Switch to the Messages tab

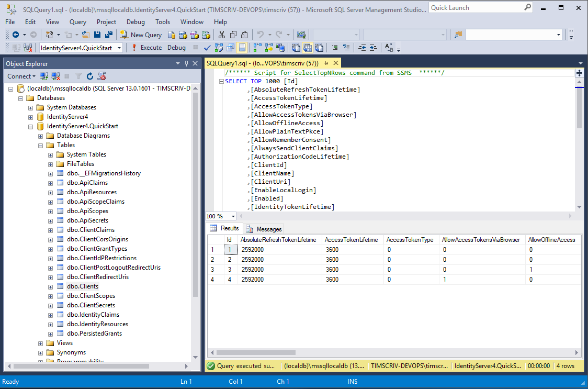[264, 229]
